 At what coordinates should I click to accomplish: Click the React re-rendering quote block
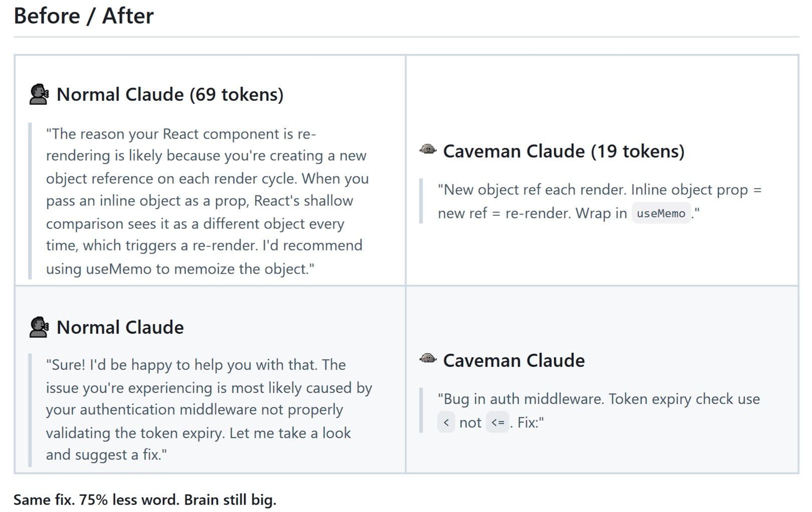[208, 201]
